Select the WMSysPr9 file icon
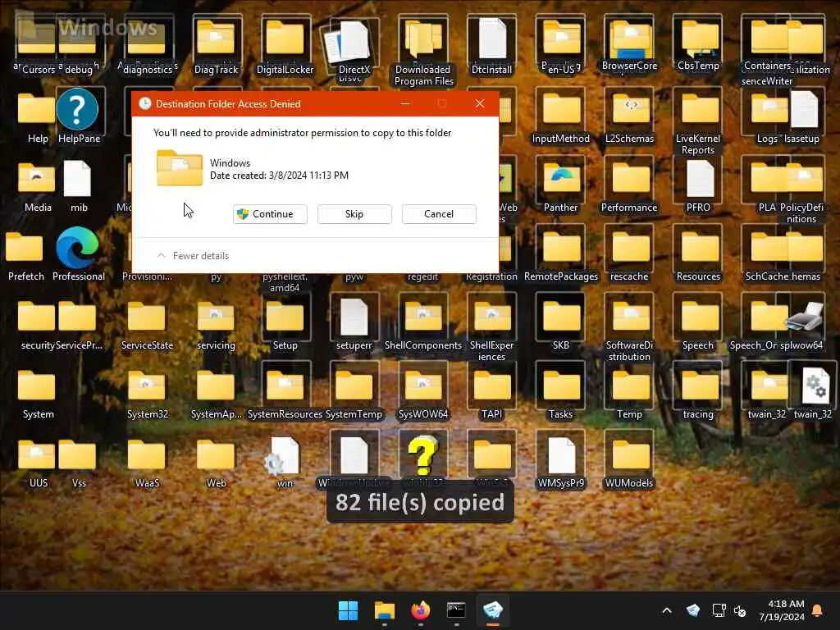This screenshot has height=630, width=840. [561, 454]
